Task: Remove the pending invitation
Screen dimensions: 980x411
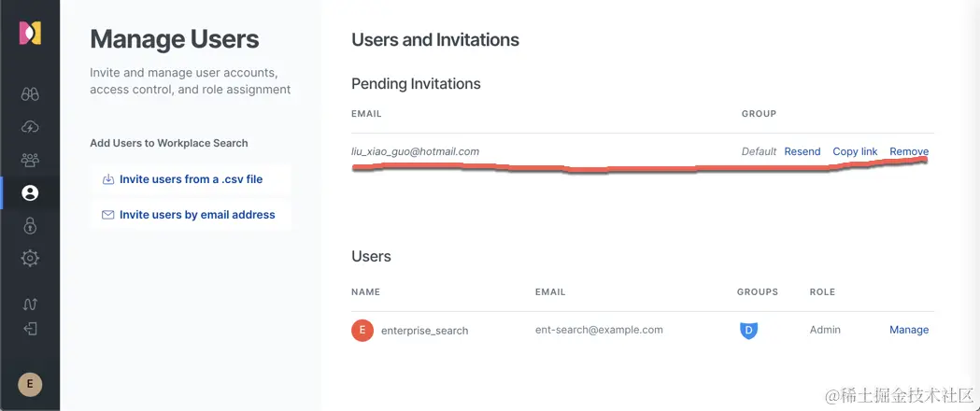Action: (908, 151)
